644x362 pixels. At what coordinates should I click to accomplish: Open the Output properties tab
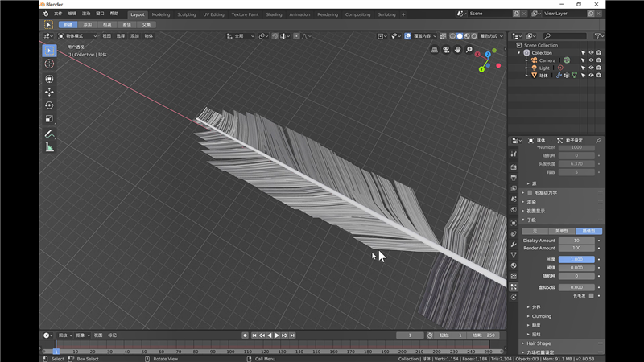514,178
